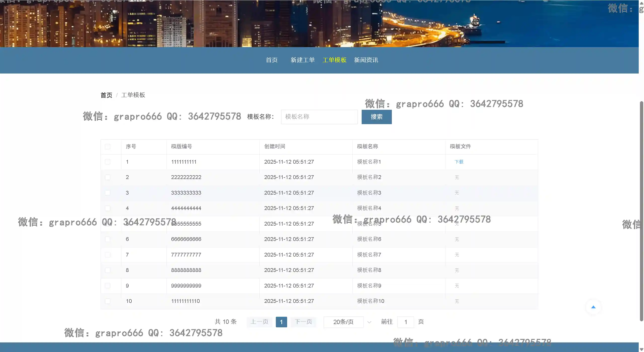
Task: Focus the 模板名称 search input field
Action: [x=319, y=117]
